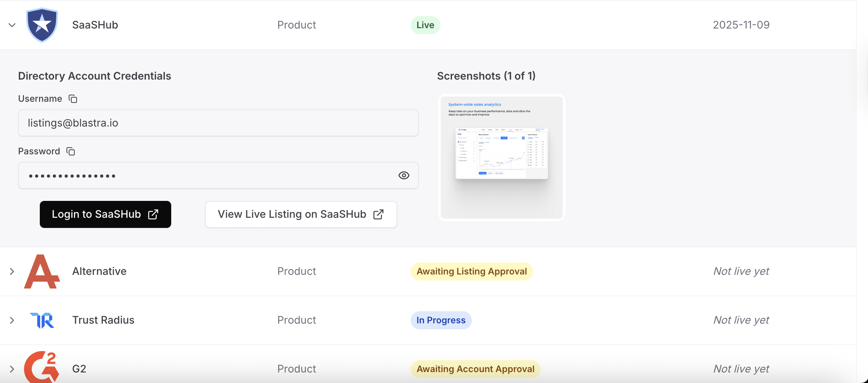Screen dimensions: 868x383
Task: Open the sales analytics screenshot thumbnail
Action: point(502,157)
